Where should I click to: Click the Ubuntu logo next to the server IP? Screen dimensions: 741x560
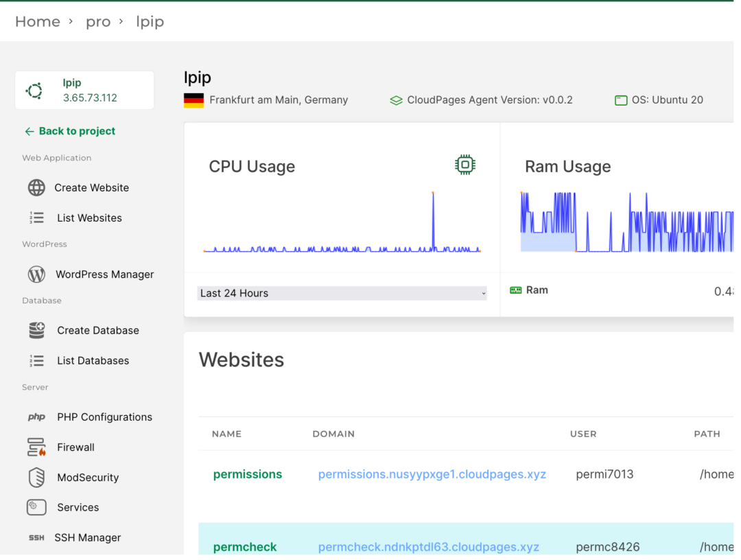click(36, 90)
